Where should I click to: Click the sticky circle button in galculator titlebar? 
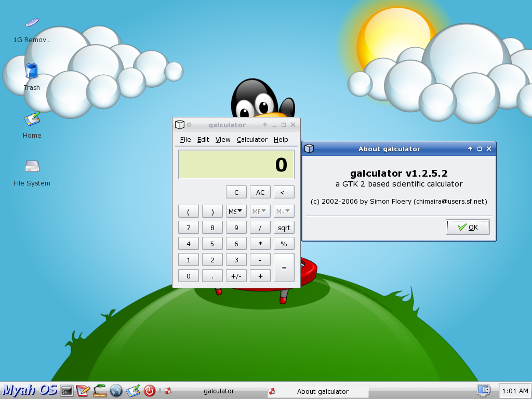point(189,125)
